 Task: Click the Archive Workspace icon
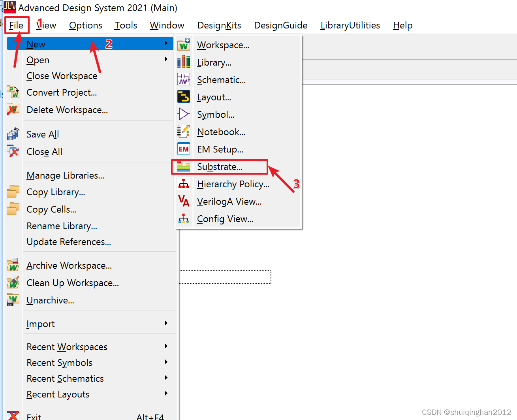pyautogui.click(x=13, y=265)
